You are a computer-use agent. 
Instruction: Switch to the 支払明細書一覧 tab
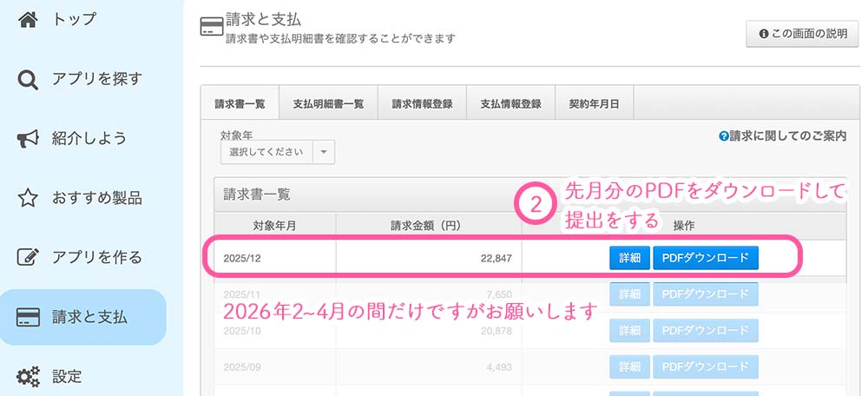tap(328, 103)
